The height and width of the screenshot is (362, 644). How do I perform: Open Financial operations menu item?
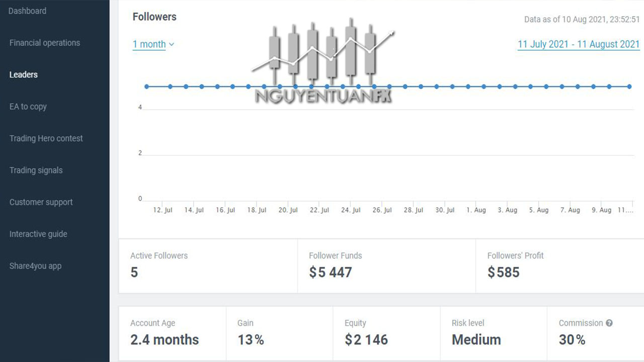[x=45, y=43]
